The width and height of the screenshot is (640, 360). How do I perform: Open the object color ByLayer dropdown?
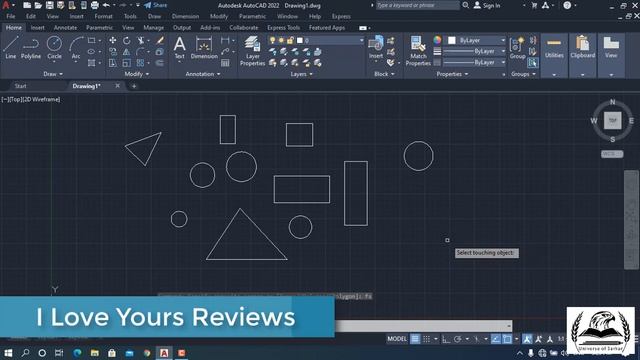(476, 40)
